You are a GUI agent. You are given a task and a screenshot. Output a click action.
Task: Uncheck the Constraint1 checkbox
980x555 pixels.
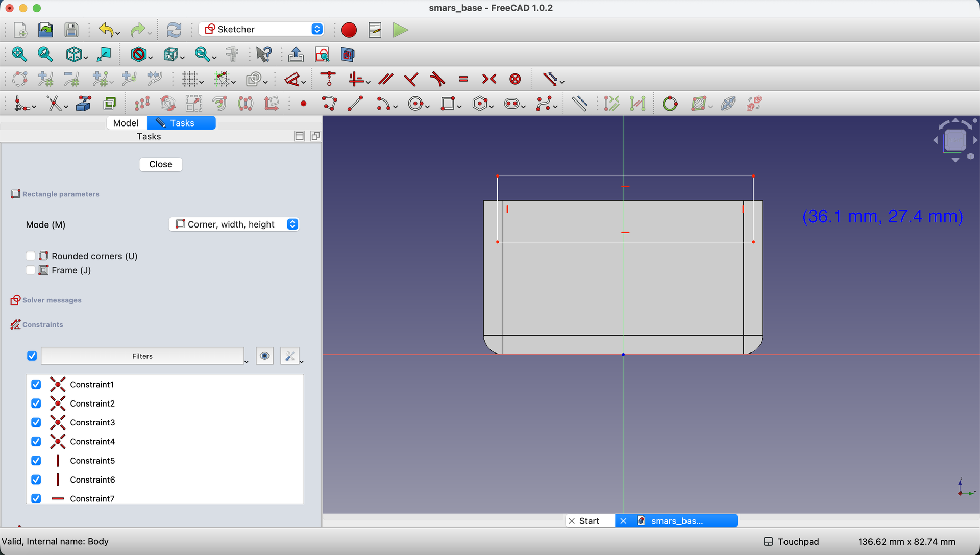click(36, 385)
